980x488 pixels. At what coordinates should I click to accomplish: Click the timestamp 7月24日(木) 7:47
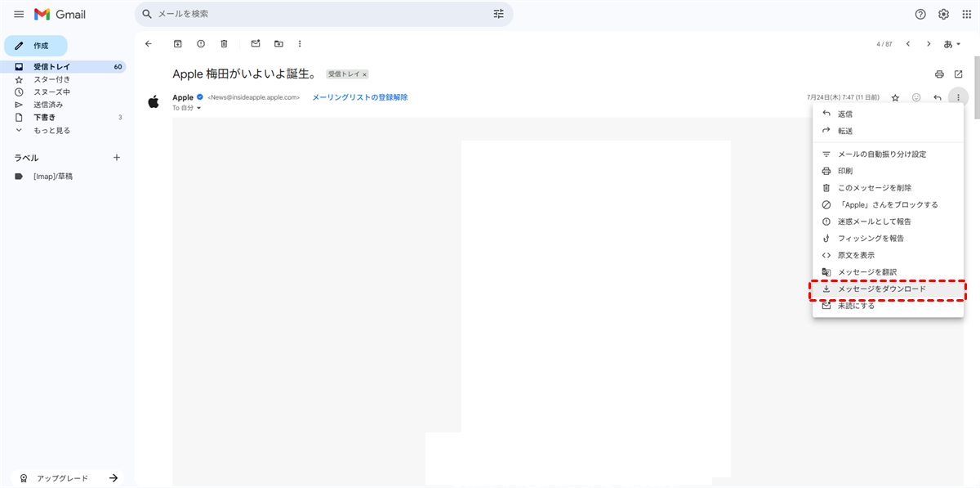(x=844, y=97)
